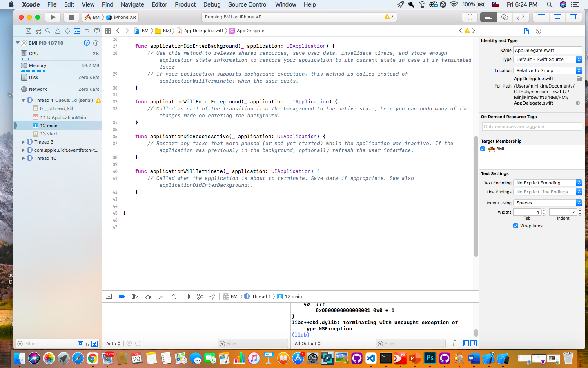The width and height of the screenshot is (588, 368).
Task: Open the Issue navigator warning icon
Action: [58, 31]
